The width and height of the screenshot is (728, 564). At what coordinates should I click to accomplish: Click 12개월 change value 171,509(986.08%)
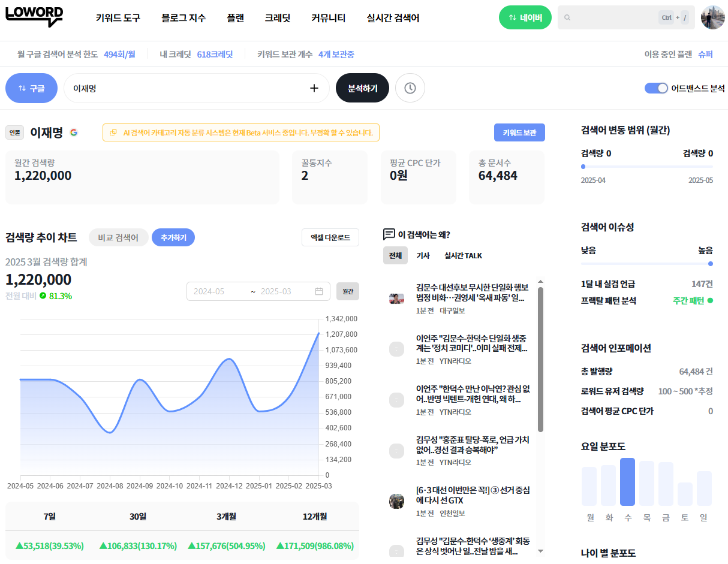[x=315, y=545]
